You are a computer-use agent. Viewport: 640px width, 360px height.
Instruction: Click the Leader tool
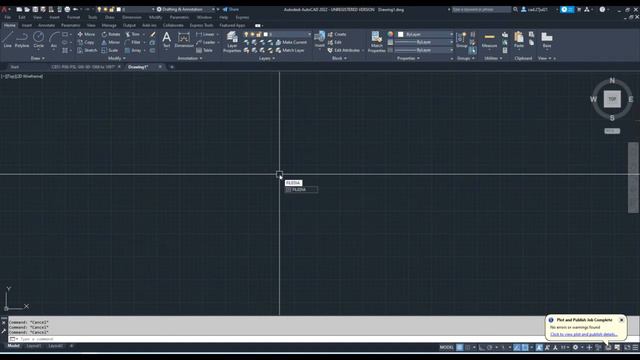pyautogui.click(x=206, y=42)
